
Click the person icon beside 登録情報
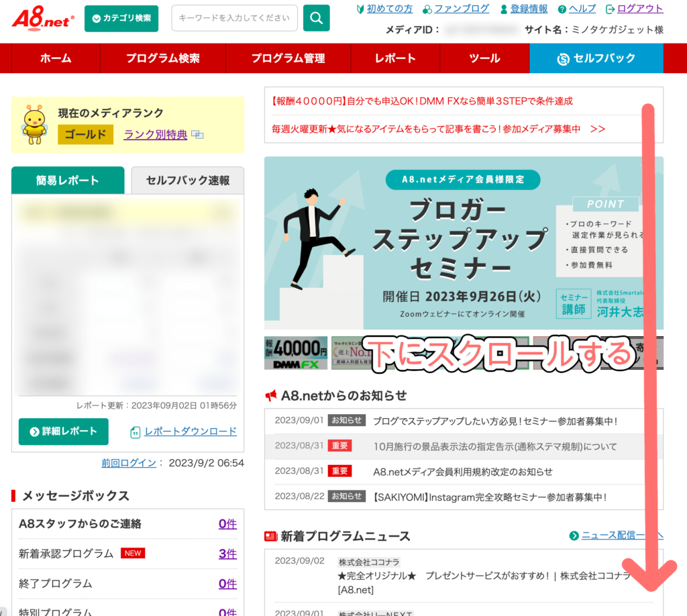(x=504, y=9)
